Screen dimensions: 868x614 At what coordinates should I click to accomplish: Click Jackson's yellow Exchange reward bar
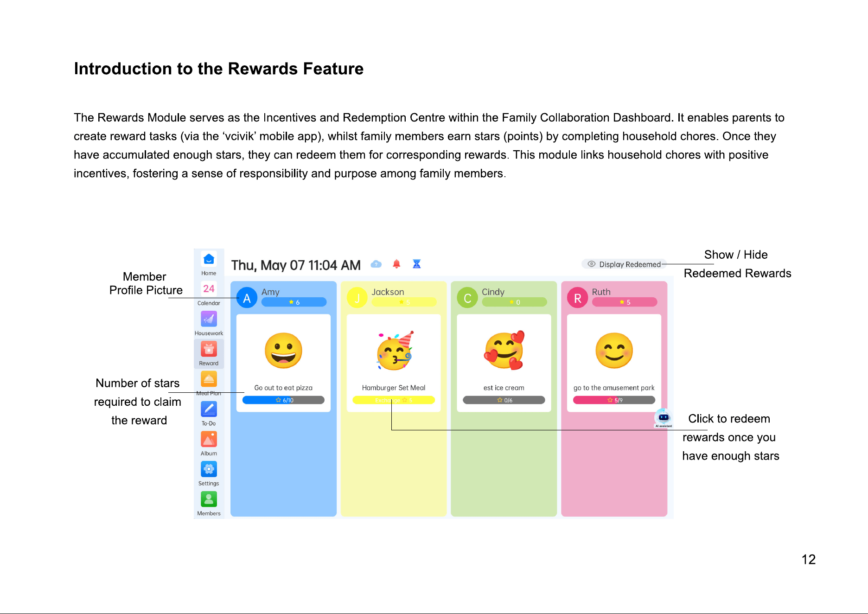(394, 400)
